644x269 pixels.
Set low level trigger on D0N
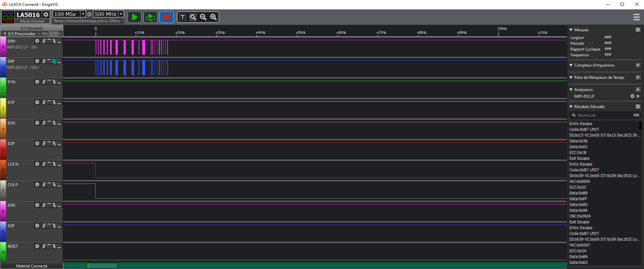(59, 41)
